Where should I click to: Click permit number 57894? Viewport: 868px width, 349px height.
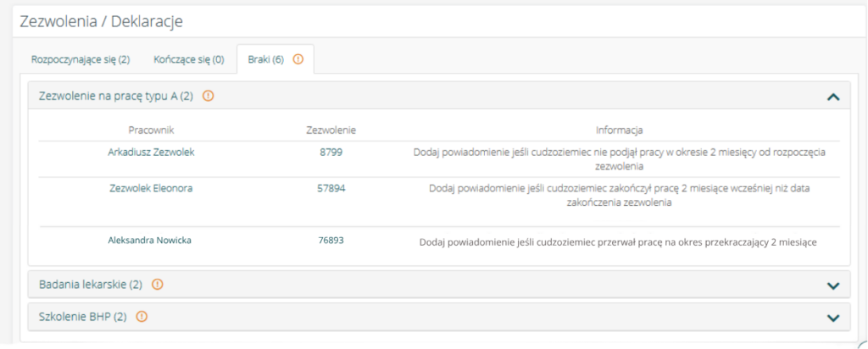[x=330, y=189]
